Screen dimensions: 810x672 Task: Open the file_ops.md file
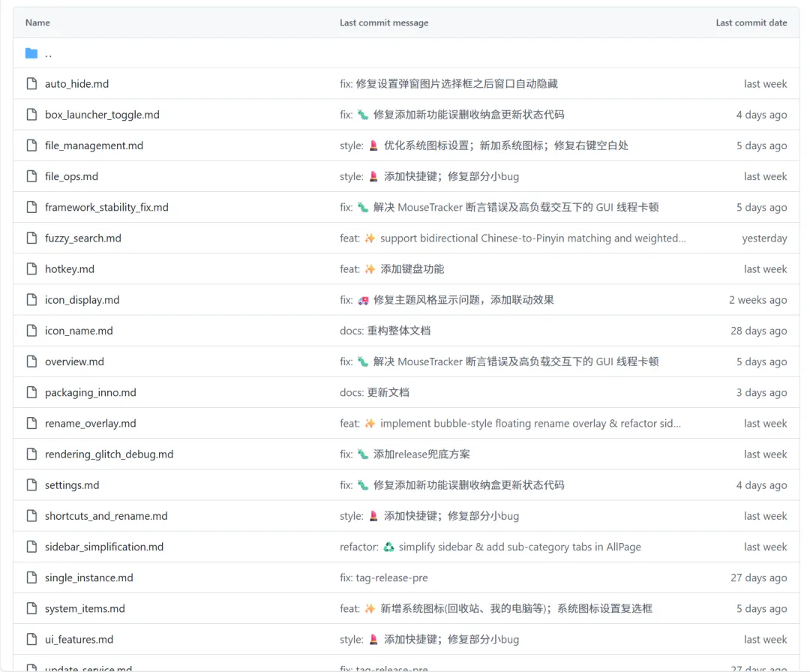click(x=71, y=177)
